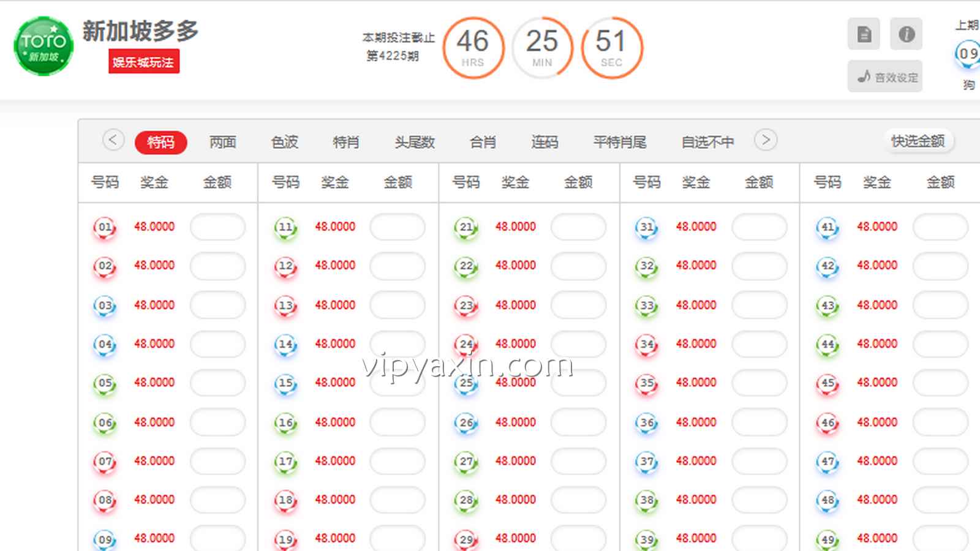
Task: Go to the 连码 tab
Action: point(545,142)
